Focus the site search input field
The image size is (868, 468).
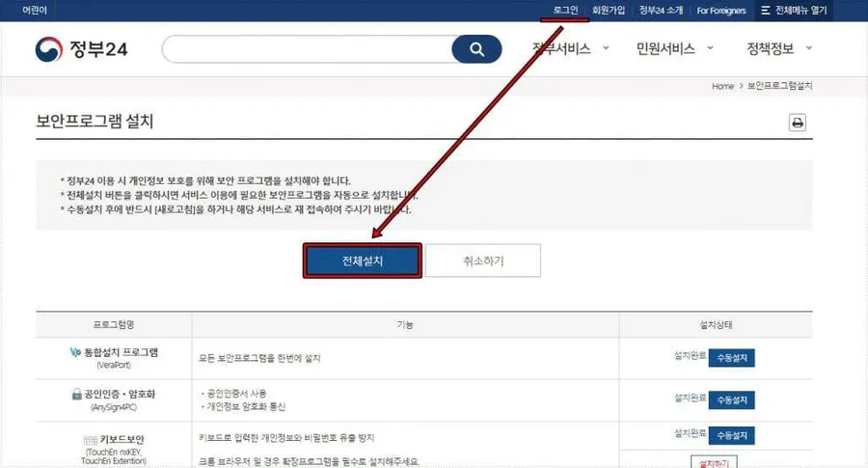point(308,49)
